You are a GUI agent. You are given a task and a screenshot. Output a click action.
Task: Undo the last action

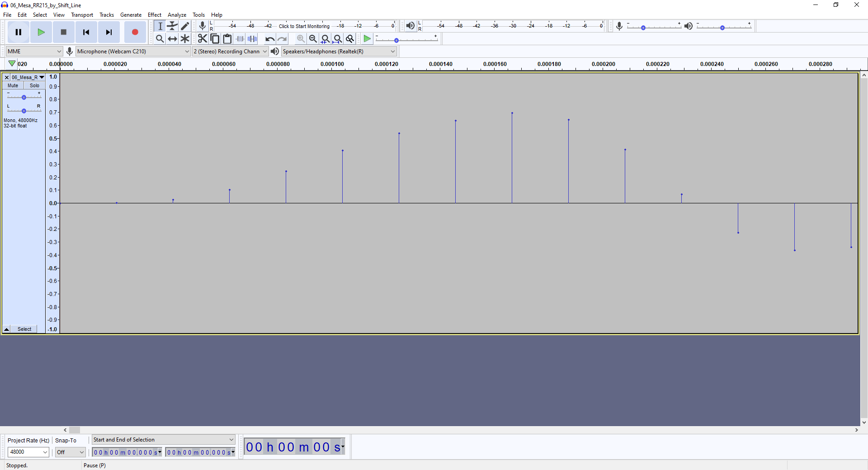pyautogui.click(x=270, y=39)
